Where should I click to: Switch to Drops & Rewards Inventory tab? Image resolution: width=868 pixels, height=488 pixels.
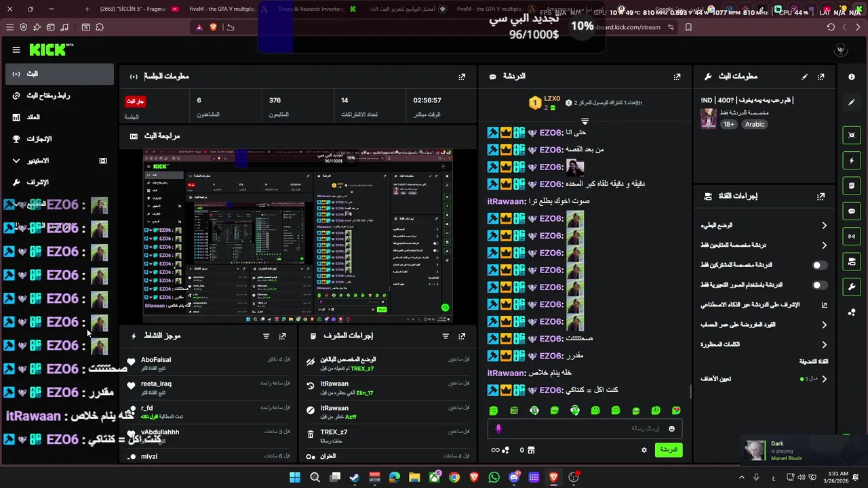click(x=313, y=9)
